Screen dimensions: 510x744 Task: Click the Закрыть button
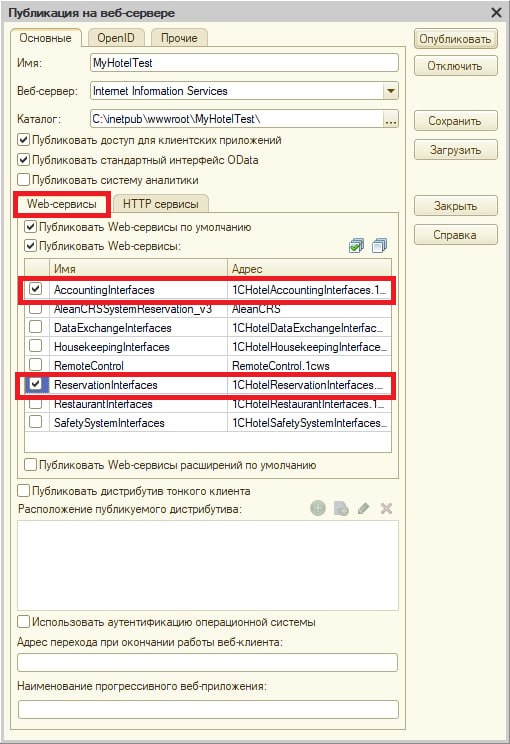[x=455, y=206]
